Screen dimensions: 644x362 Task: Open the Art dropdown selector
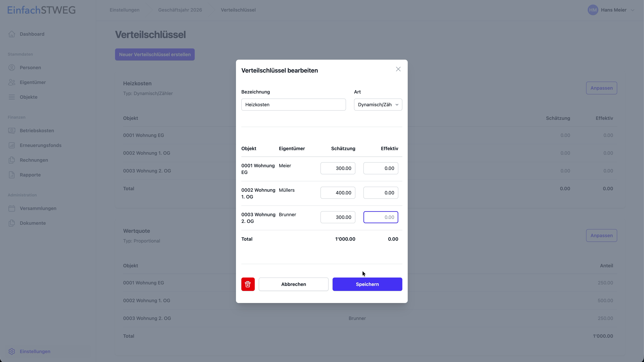pyautogui.click(x=378, y=105)
